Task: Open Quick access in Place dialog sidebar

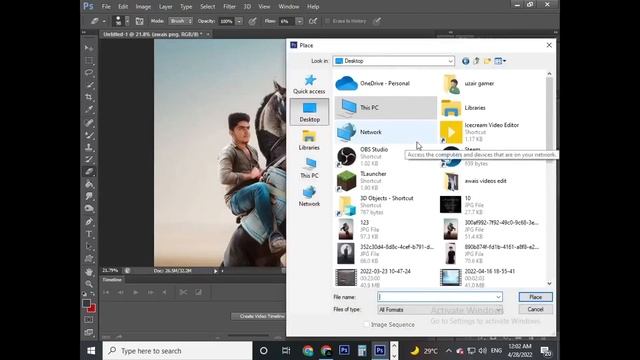Action: pos(309,84)
